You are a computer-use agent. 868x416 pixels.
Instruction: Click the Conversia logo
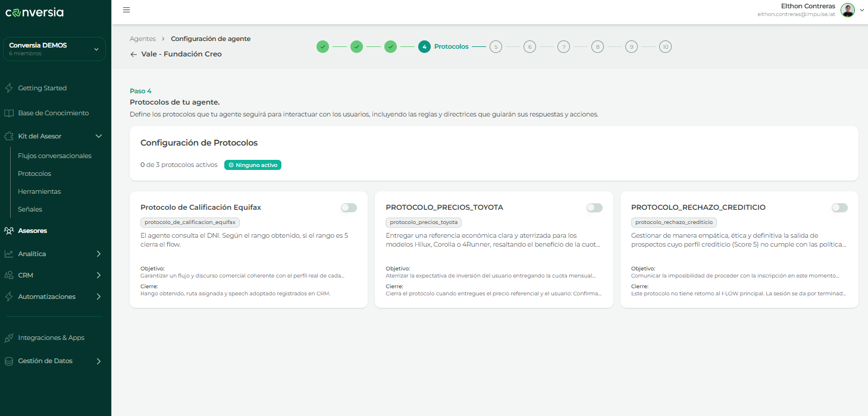click(x=35, y=12)
